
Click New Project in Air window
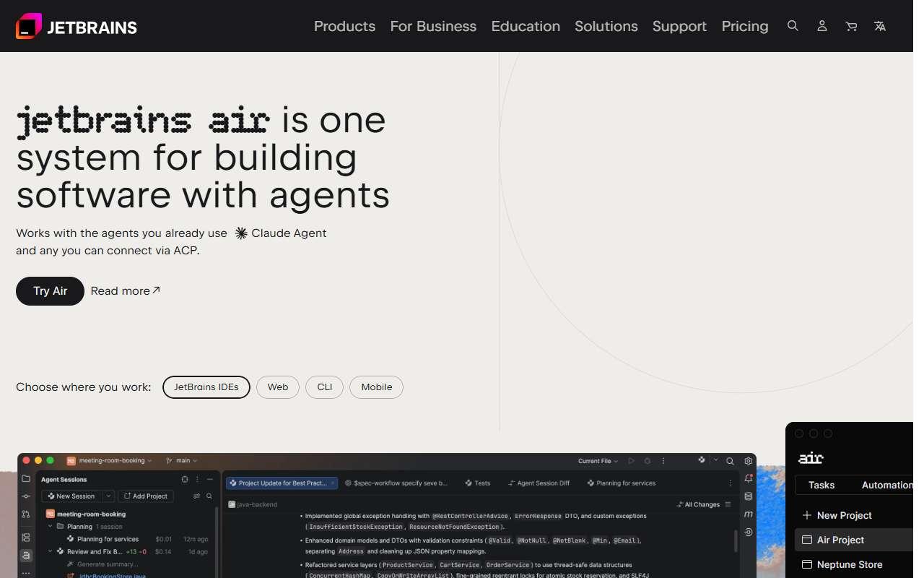(837, 515)
